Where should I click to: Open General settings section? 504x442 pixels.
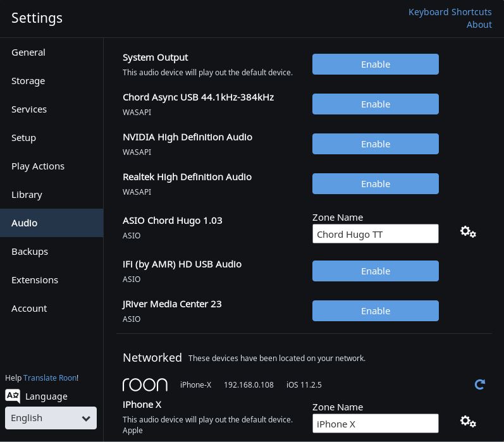click(51, 52)
